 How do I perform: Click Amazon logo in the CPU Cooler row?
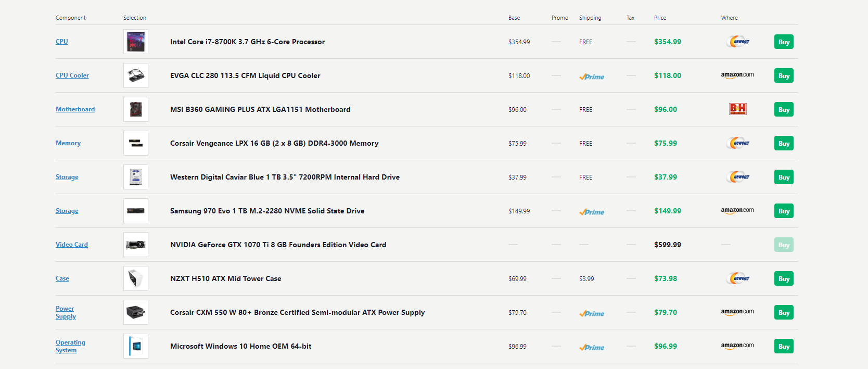pos(737,75)
